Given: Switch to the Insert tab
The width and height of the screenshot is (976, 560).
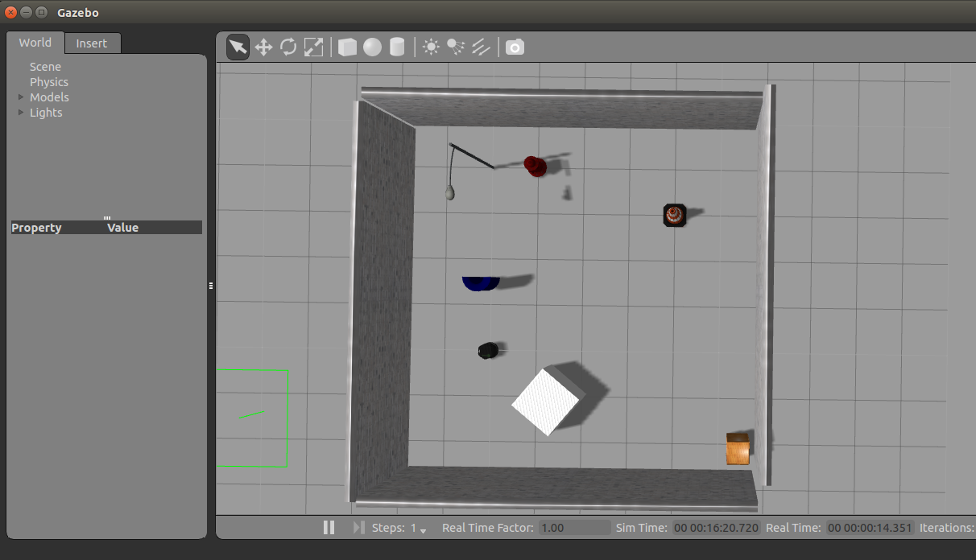Looking at the screenshot, I should click(92, 43).
